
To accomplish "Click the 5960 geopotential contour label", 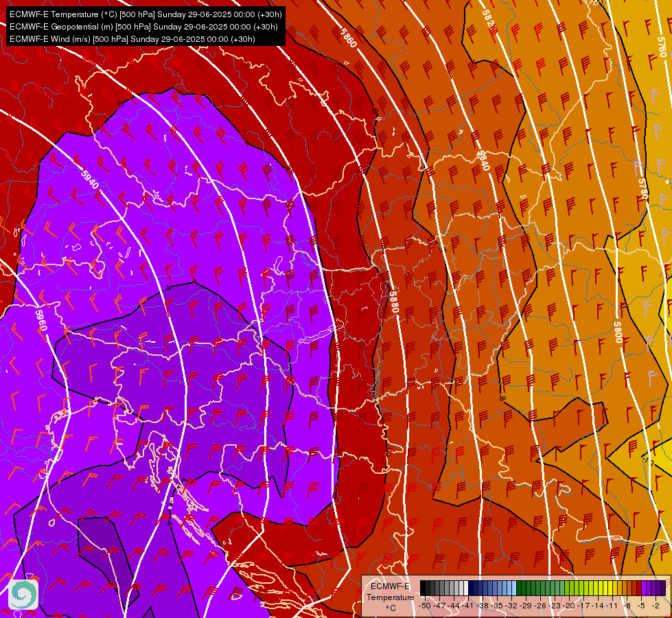I will point(40,321).
